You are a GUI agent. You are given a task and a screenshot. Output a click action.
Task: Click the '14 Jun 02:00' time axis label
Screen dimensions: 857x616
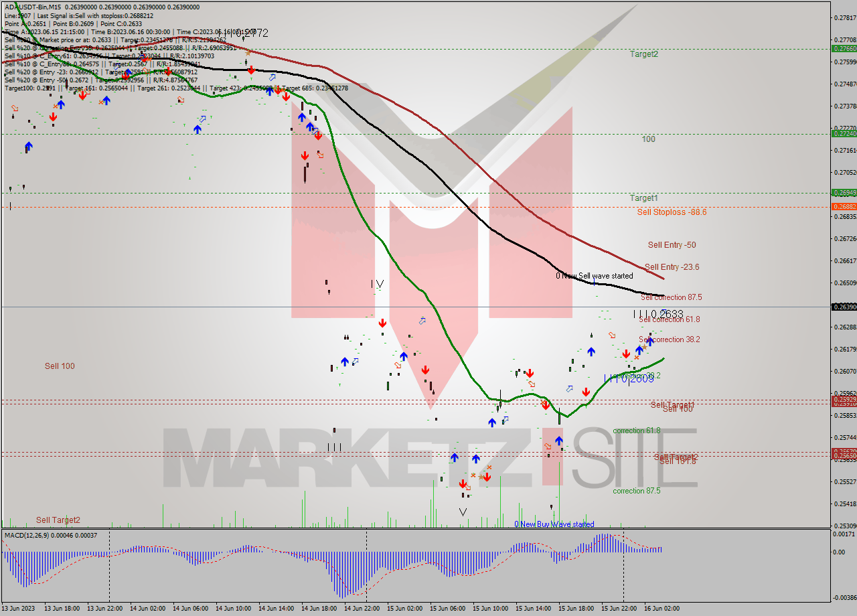(148, 609)
